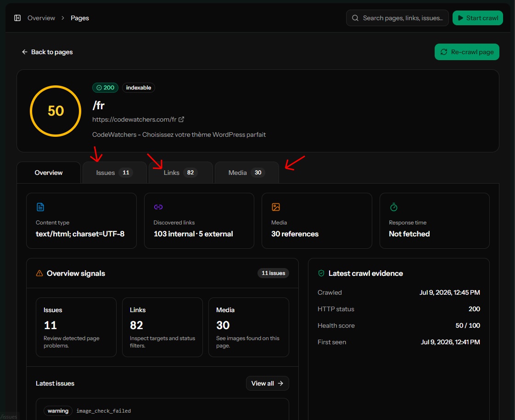515x420 pixels.
Task: Click the Discovered links chain icon
Action: [x=158, y=207]
